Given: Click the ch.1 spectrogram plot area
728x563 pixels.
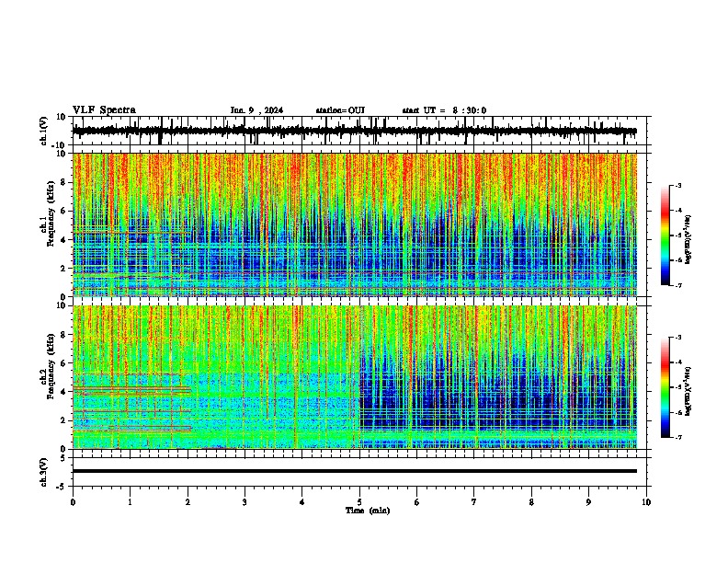Looking at the screenshot, I should [x=354, y=224].
